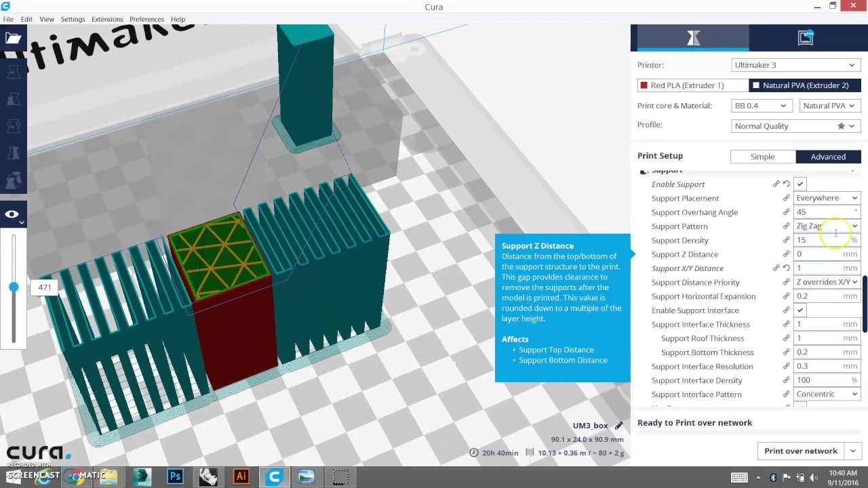868x488 pixels.
Task: Click the layer number field showing 471
Action: coord(45,287)
